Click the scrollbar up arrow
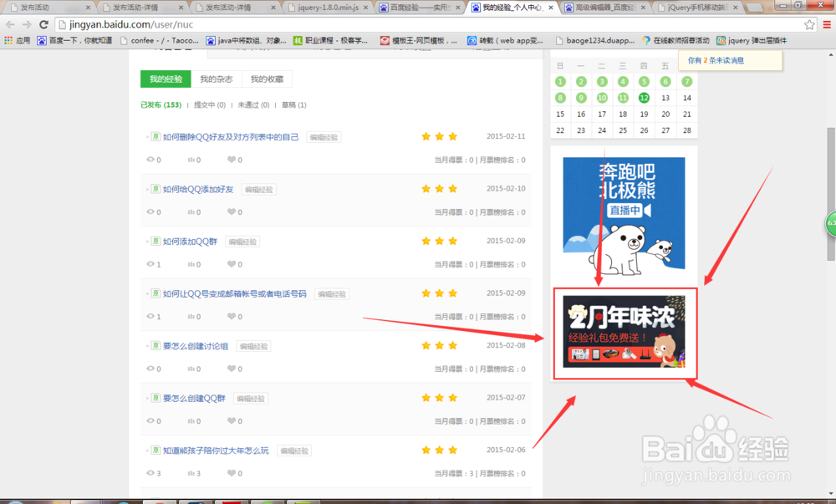 (x=831, y=54)
